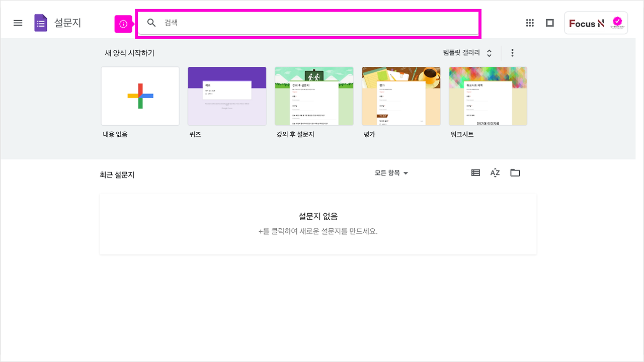Expand the 템플릿 갤러리 with its chevron
Viewport: 644px width, 362px height.
[488, 52]
